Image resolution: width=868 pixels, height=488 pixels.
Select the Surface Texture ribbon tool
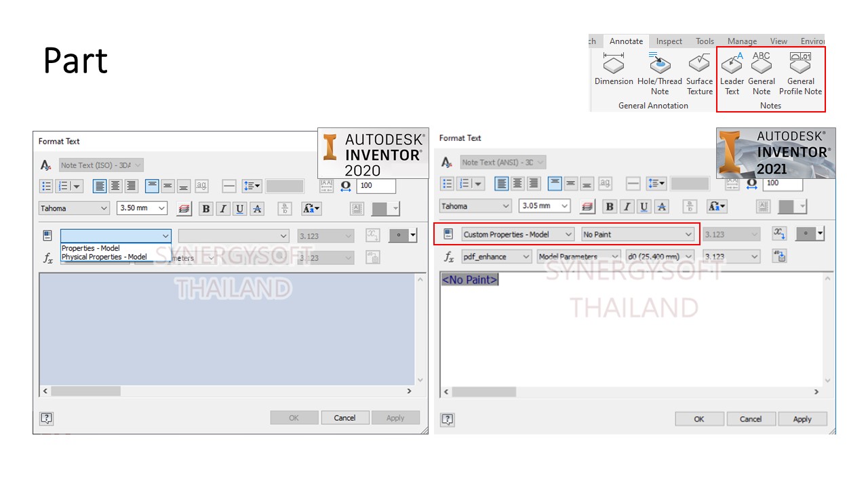[x=699, y=75]
